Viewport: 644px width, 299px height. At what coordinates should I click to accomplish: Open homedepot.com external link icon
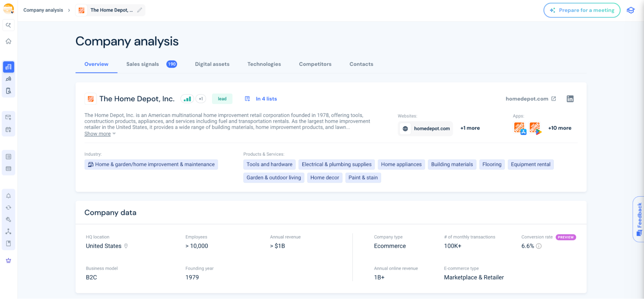553,99
